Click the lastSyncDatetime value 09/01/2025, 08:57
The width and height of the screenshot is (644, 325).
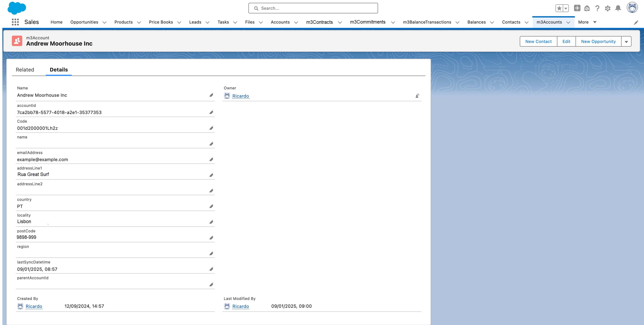37,269
